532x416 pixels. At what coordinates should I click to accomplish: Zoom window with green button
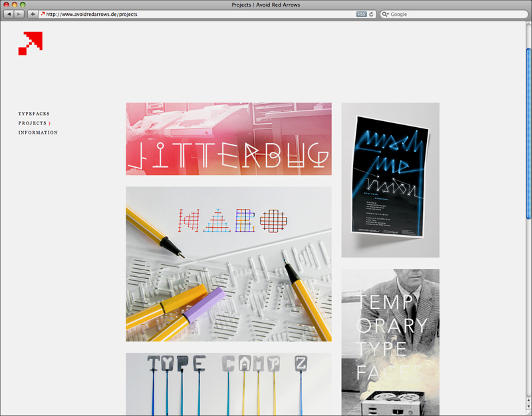point(23,5)
